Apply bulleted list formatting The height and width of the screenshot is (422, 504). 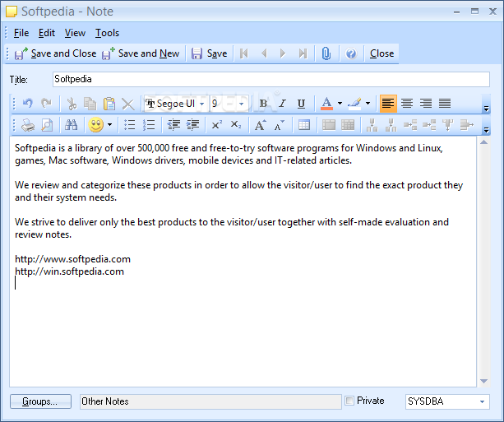(x=130, y=125)
